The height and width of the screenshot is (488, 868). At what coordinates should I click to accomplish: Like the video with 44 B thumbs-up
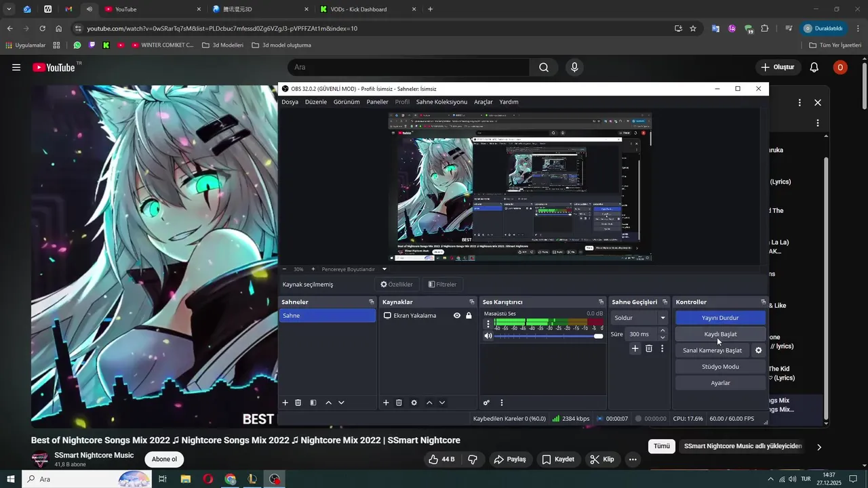[x=441, y=460]
